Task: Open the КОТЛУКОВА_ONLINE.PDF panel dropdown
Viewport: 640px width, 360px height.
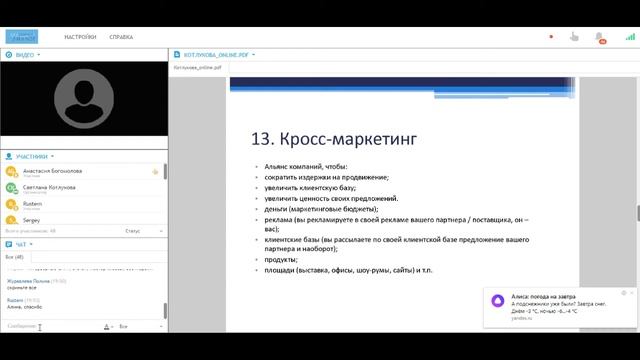Action: (x=253, y=54)
